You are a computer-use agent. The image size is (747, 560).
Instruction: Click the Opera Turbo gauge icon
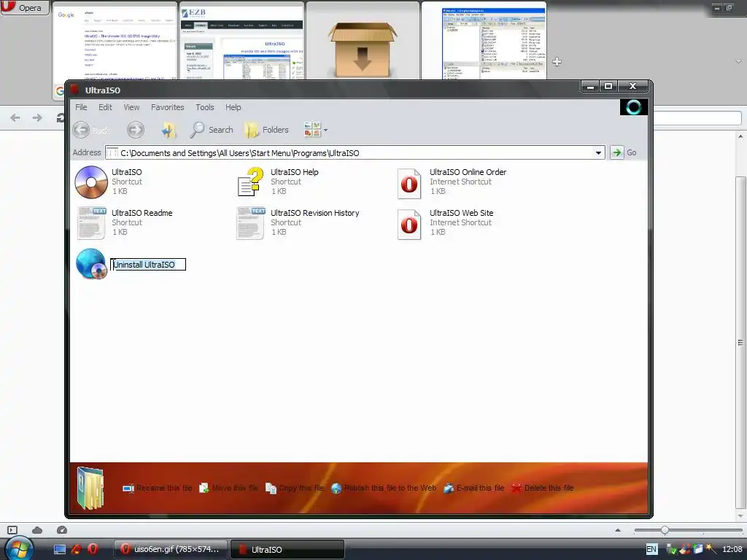pyautogui.click(x=62, y=530)
